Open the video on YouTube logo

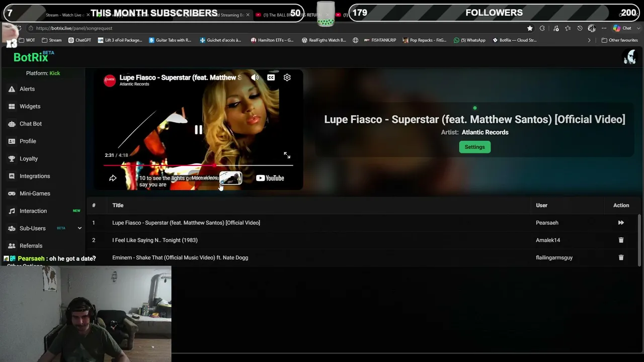270,178
